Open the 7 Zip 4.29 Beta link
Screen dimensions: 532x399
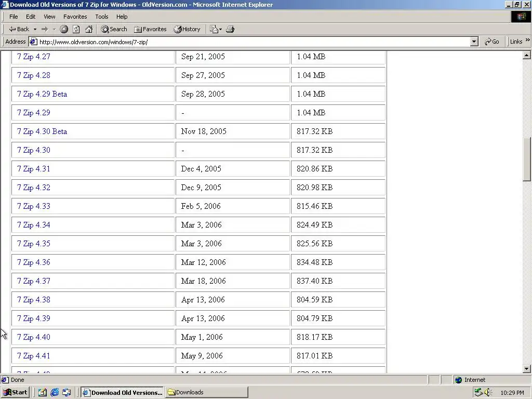click(42, 94)
